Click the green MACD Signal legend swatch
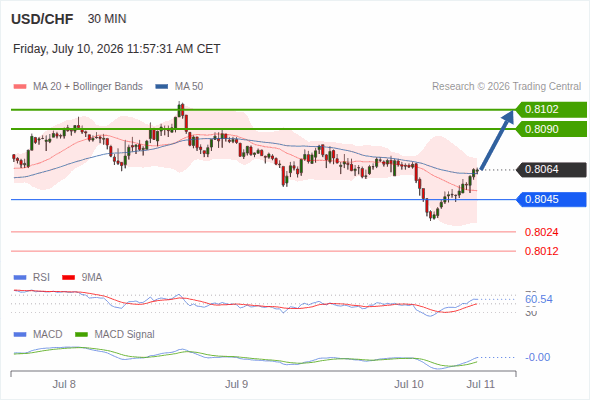 tap(81, 335)
